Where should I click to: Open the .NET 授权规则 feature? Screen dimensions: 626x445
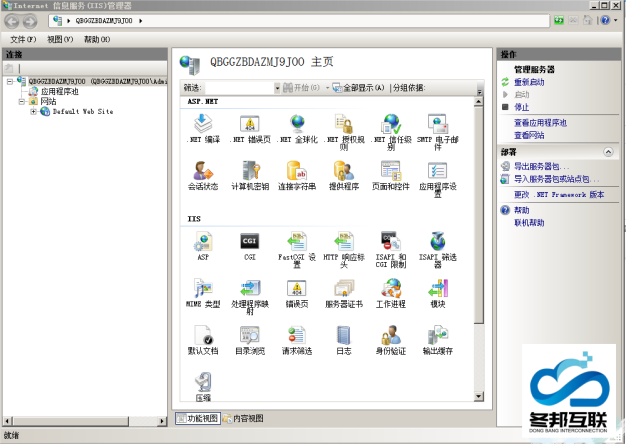click(344, 132)
